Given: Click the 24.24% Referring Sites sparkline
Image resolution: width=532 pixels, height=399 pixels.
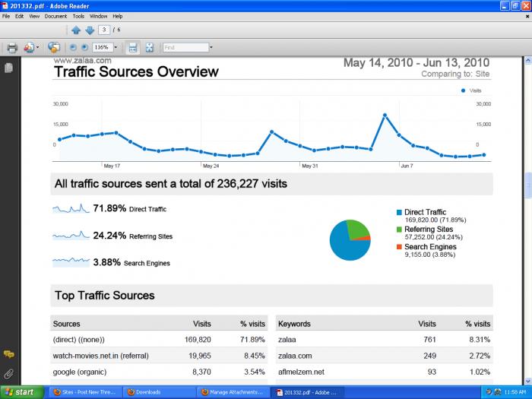Looking at the screenshot, I should click(71, 235).
